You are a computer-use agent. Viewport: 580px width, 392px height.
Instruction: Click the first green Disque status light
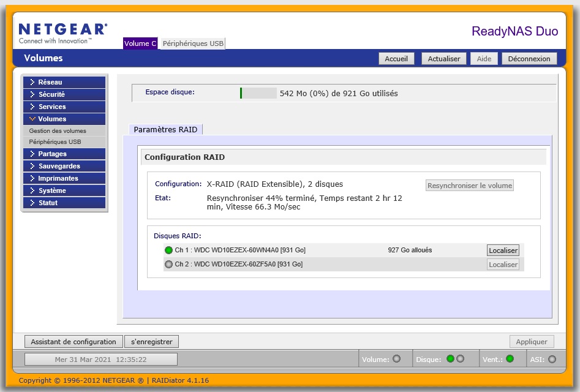(450, 359)
